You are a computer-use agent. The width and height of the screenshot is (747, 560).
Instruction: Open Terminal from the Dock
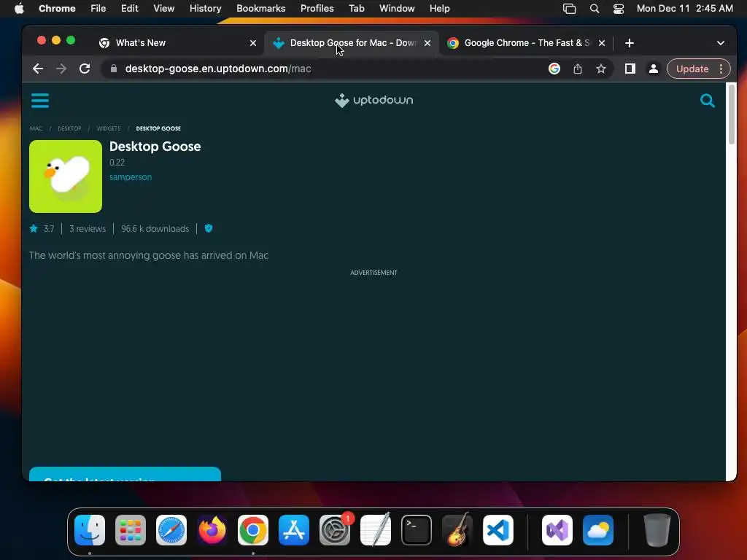pyautogui.click(x=417, y=530)
